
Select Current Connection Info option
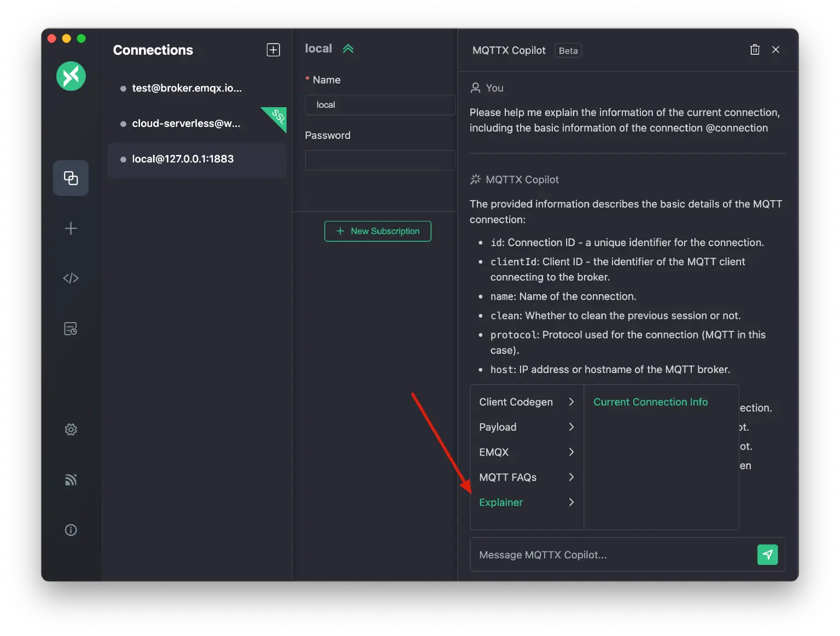click(x=650, y=402)
